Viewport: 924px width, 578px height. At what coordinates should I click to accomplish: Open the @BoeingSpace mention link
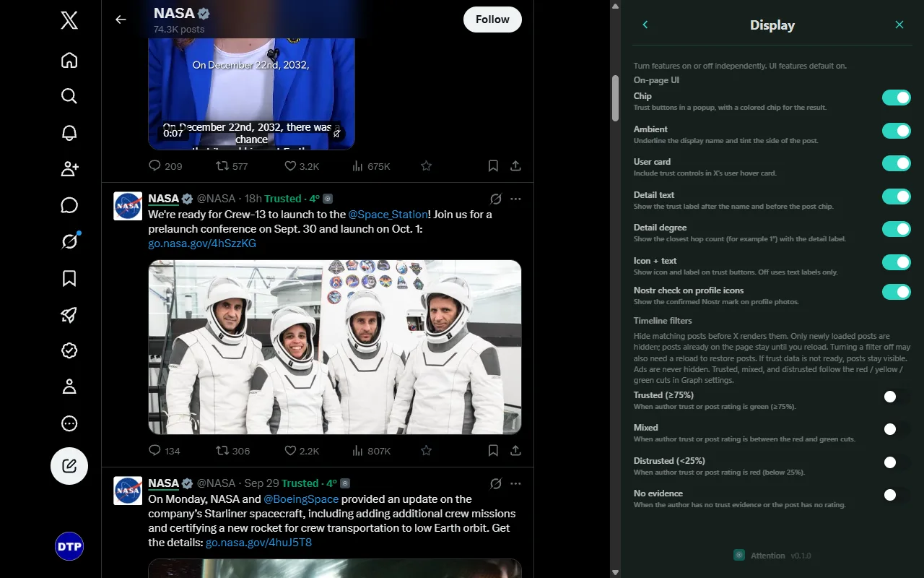tap(301, 499)
